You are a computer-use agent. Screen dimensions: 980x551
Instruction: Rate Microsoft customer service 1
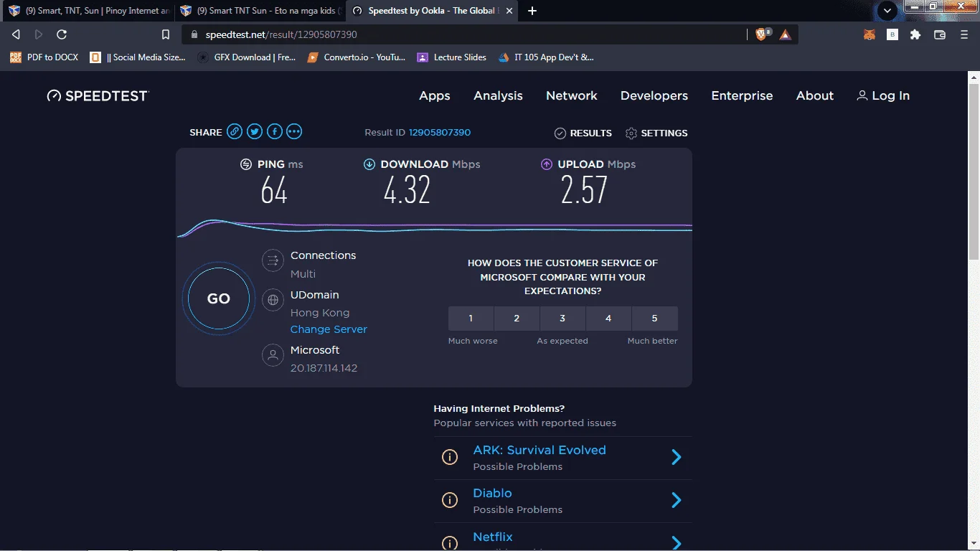coord(471,319)
